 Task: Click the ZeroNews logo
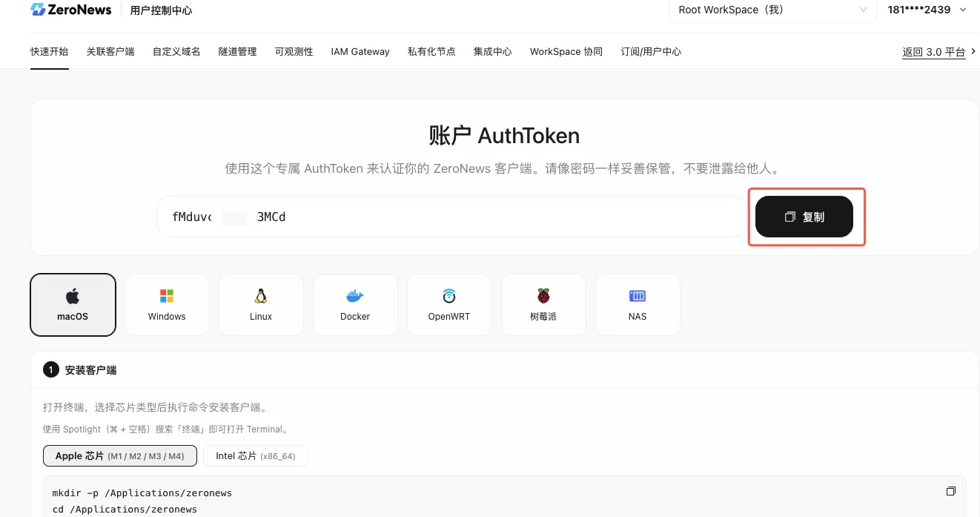pyautogui.click(x=71, y=10)
